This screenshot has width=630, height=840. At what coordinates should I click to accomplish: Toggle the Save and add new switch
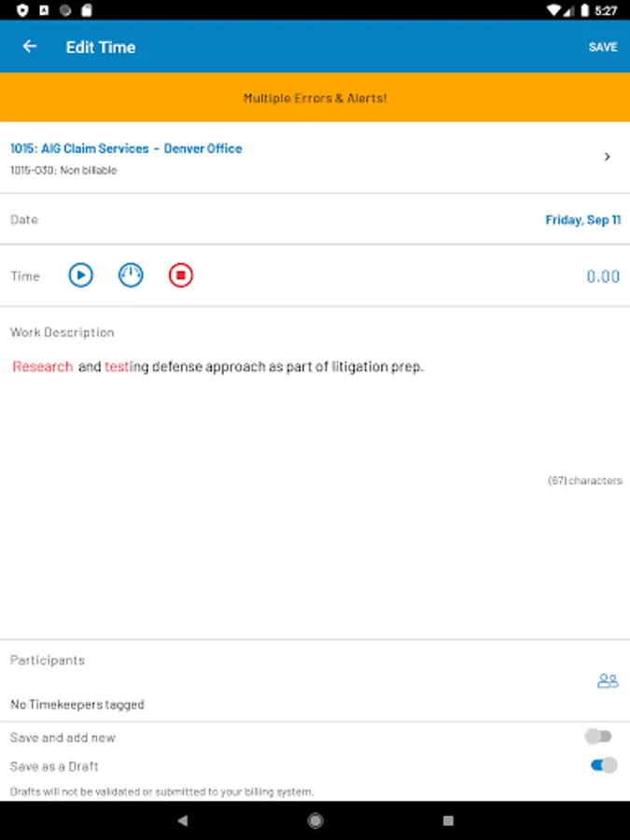click(598, 736)
